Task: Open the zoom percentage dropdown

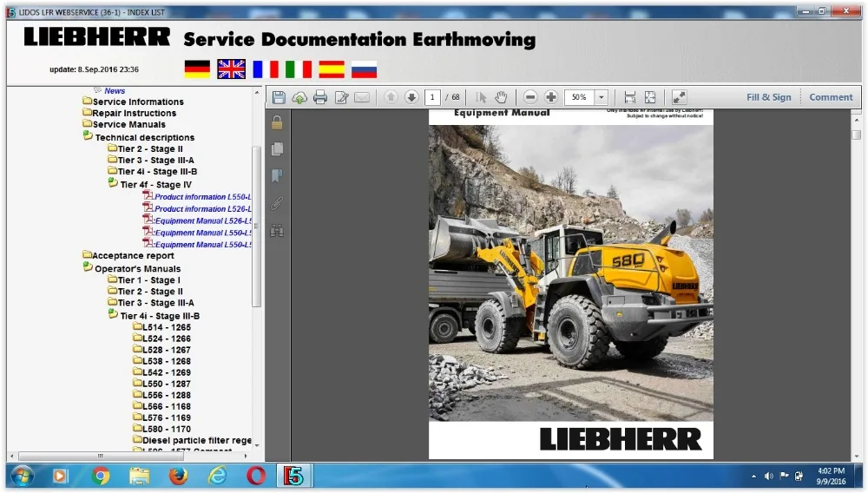Action: 601,97
